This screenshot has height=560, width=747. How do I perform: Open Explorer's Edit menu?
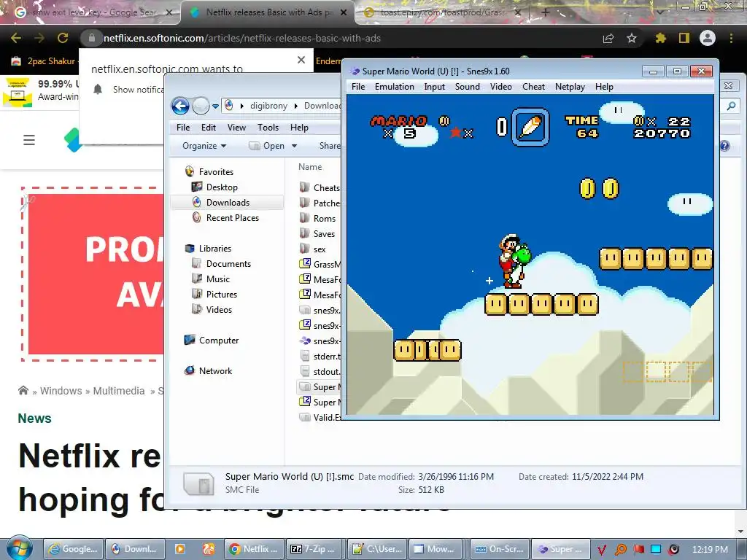click(x=208, y=127)
